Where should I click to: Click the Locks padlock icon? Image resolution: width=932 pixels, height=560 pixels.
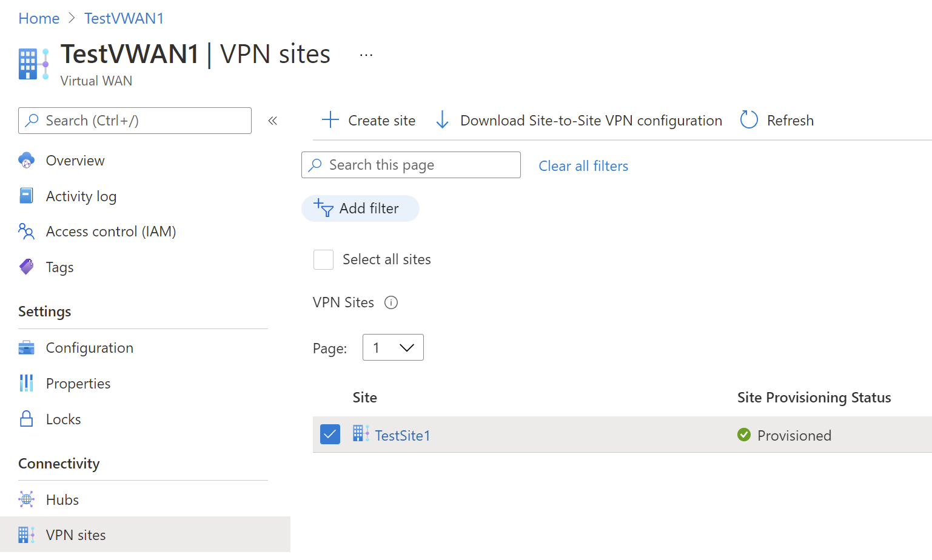coord(27,419)
